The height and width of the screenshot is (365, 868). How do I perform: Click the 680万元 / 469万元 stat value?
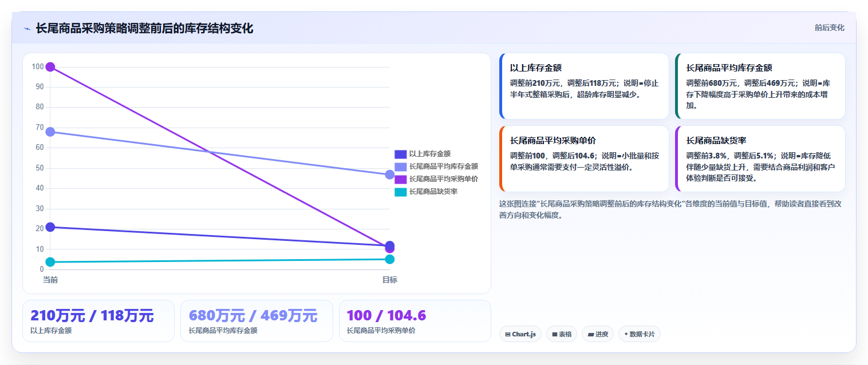pyautogui.click(x=253, y=316)
